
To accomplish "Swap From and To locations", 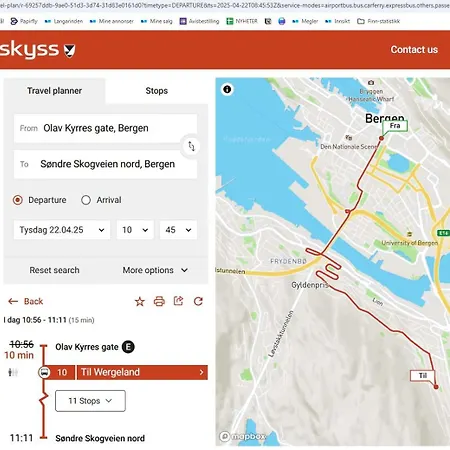I will coord(191,146).
